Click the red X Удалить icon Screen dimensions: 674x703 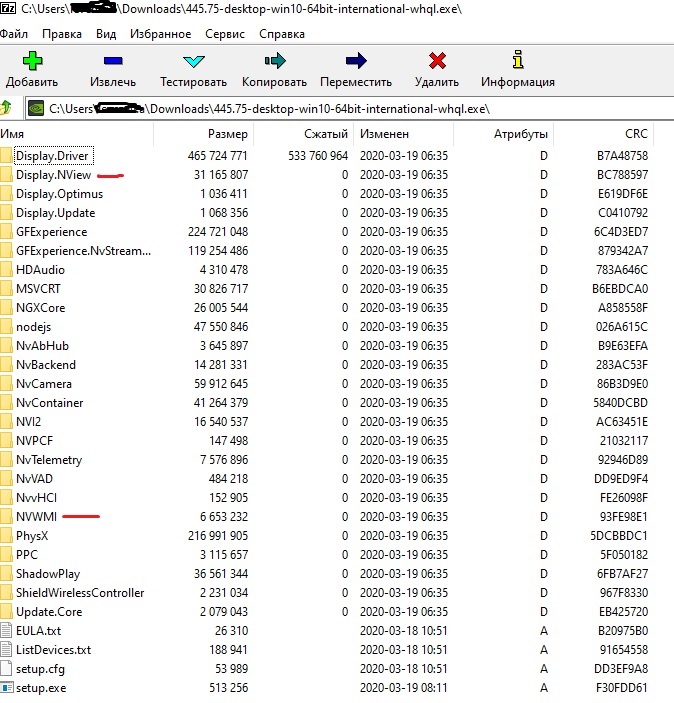pos(437,61)
